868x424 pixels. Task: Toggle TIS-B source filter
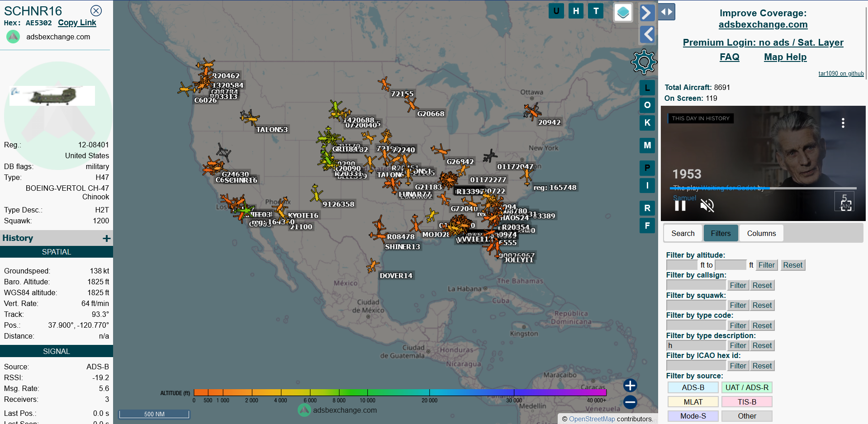pos(747,402)
